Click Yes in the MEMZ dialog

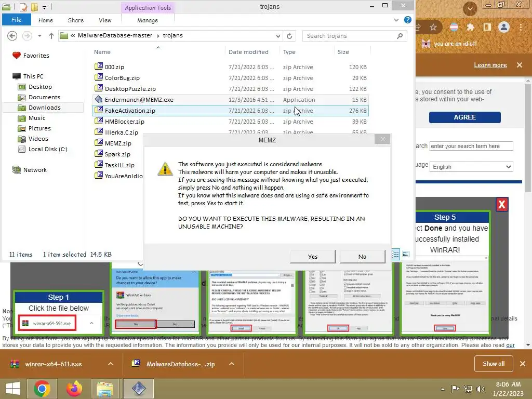[x=312, y=257]
